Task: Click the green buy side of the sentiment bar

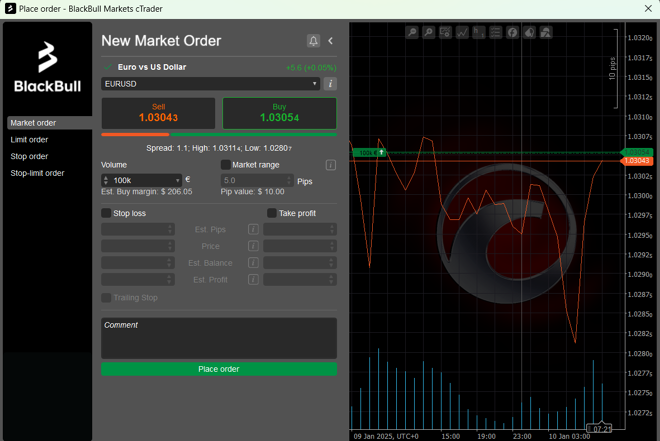Action: point(254,135)
